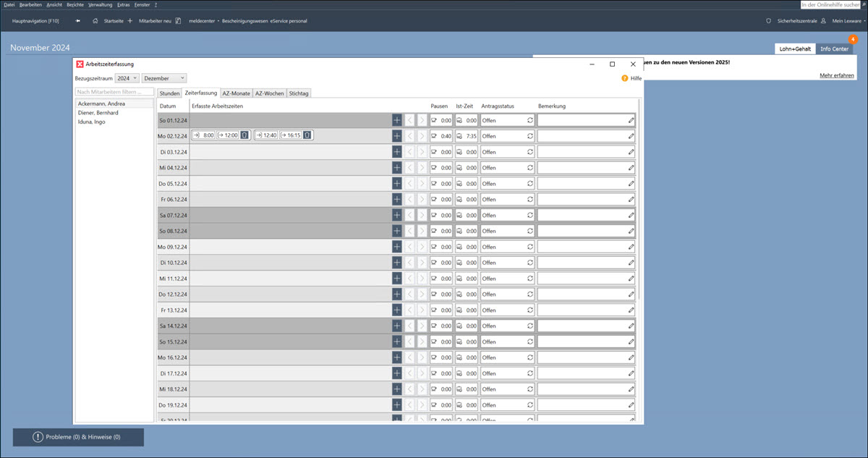This screenshot has height=458, width=868.
Task: Open the Extras menu
Action: click(x=124, y=4)
